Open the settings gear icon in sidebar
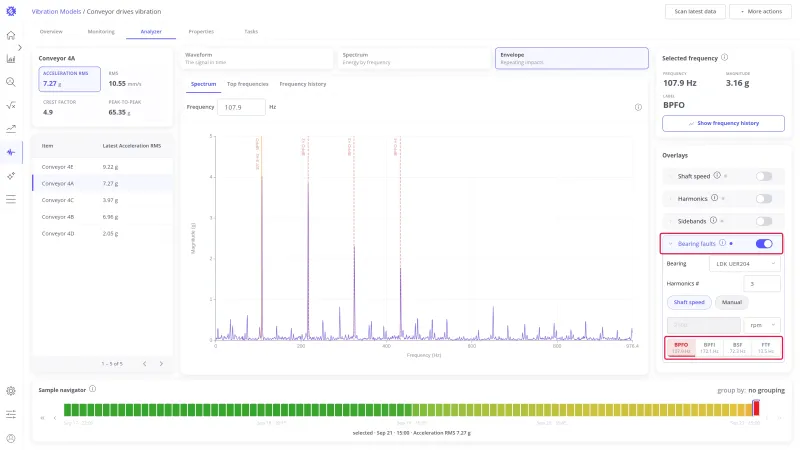The height and width of the screenshot is (450, 800). (x=11, y=391)
